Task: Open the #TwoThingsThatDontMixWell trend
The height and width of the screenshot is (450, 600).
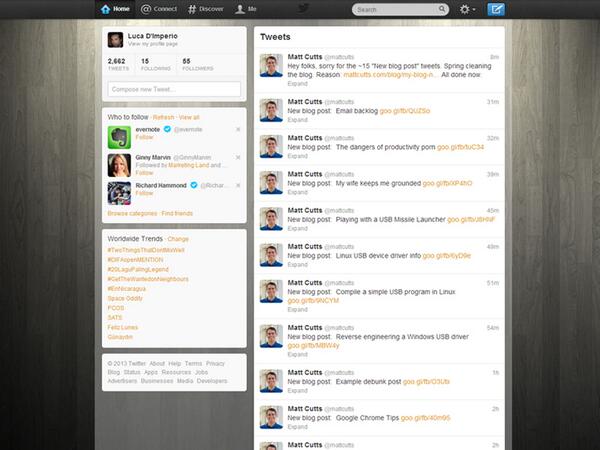Action: 146,250
